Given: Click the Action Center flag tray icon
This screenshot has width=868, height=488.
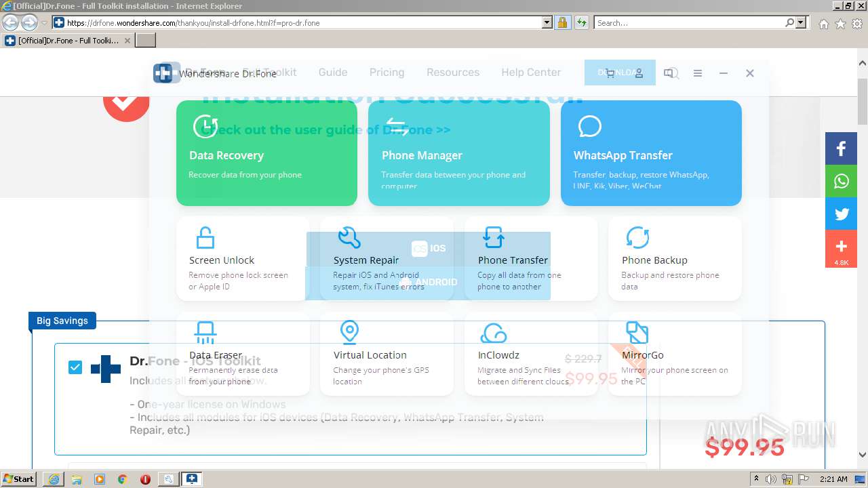Looking at the screenshot, I should [802, 479].
